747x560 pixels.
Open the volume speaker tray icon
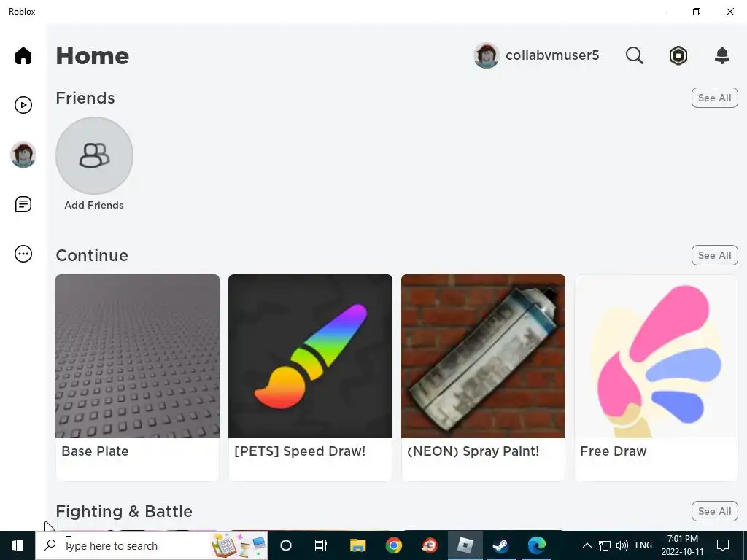pyautogui.click(x=622, y=545)
